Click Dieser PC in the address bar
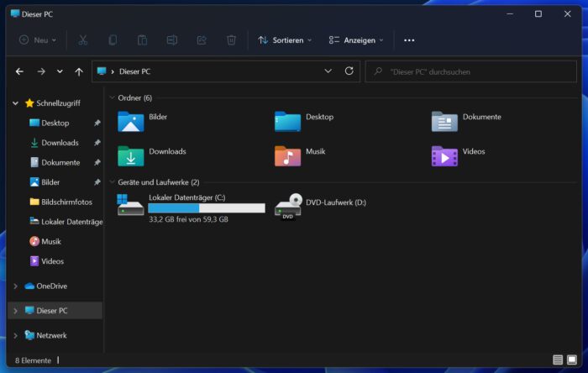Screen dimensions: 588x373 (x=134, y=71)
